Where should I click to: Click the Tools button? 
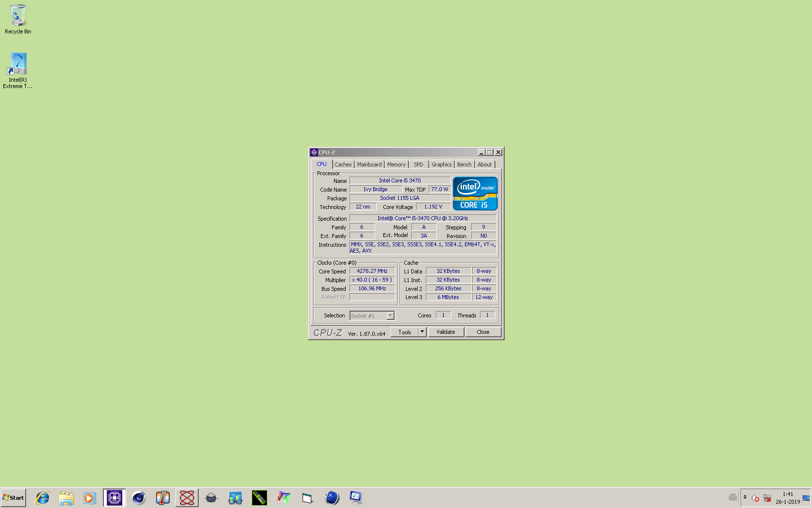(x=405, y=332)
